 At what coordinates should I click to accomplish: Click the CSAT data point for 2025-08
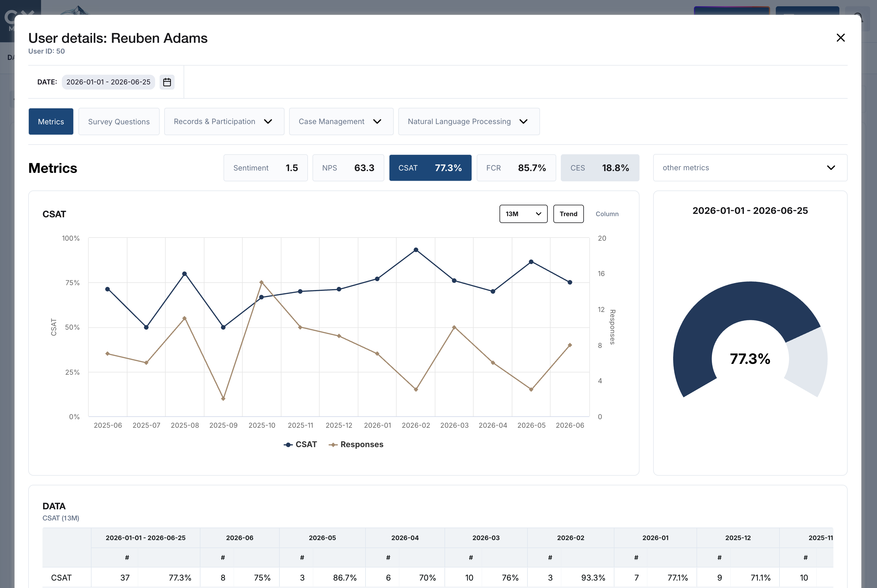[184, 274]
